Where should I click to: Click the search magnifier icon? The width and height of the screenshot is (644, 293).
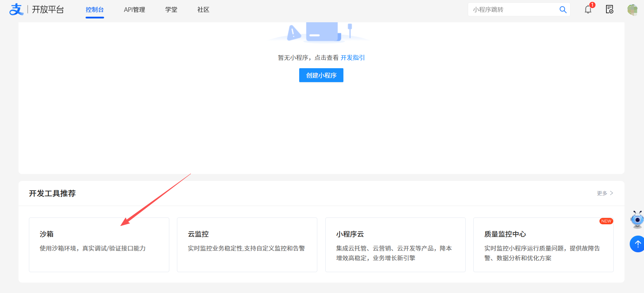coord(562,10)
